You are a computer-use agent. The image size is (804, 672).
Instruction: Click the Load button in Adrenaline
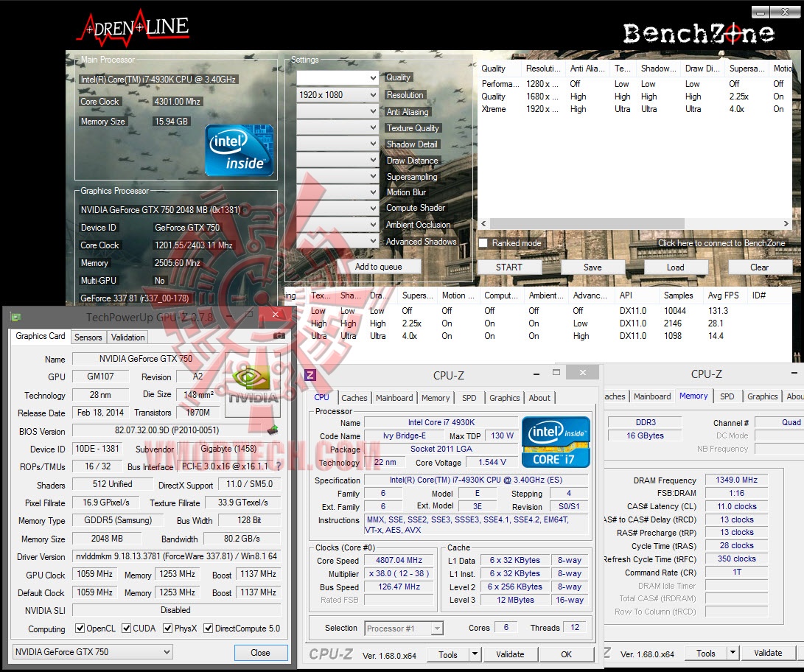pos(676,267)
